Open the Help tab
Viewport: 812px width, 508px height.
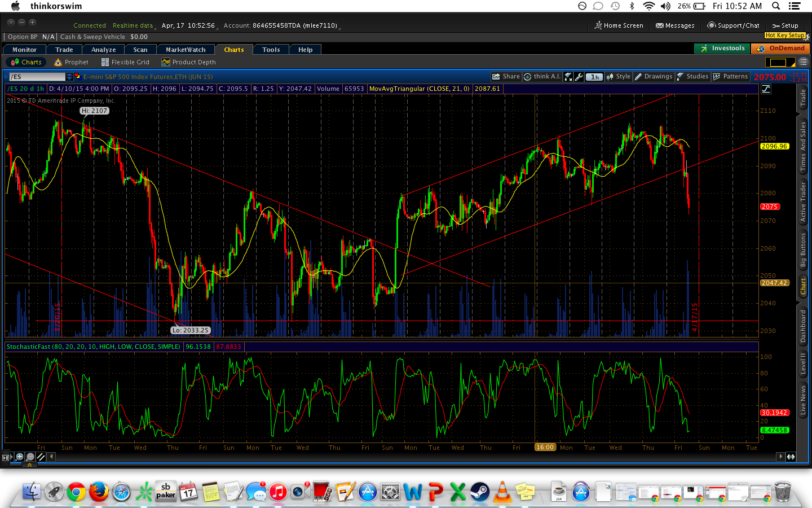[306, 50]
